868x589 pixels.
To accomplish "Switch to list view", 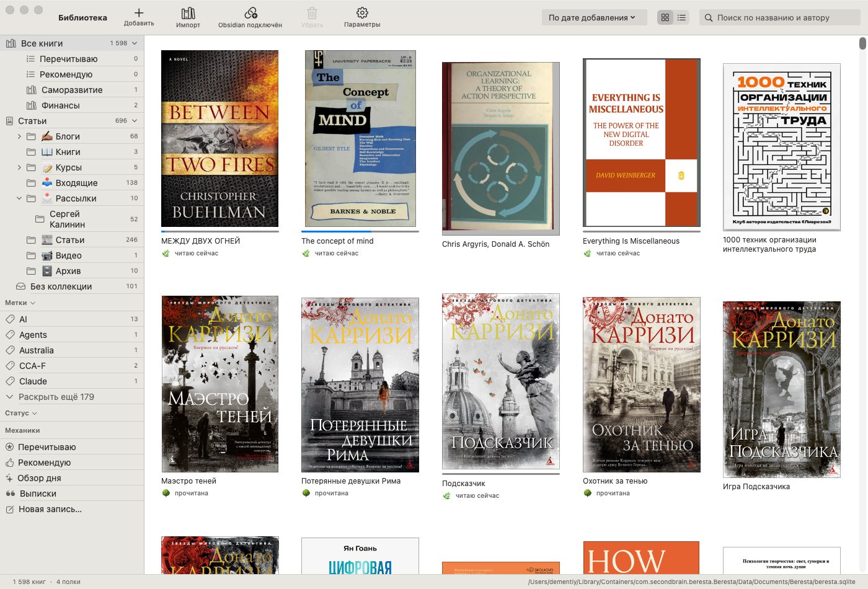I will click(x=681, y=17).
